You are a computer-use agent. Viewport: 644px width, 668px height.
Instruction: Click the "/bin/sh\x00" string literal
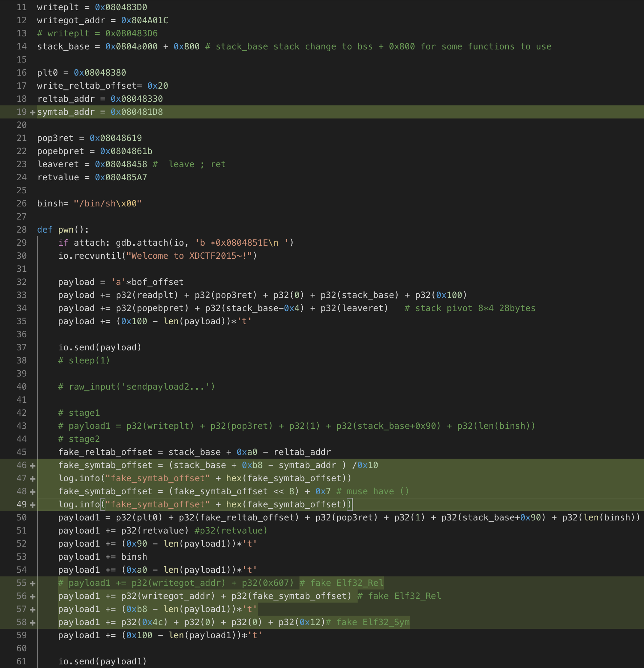[108, 204]
